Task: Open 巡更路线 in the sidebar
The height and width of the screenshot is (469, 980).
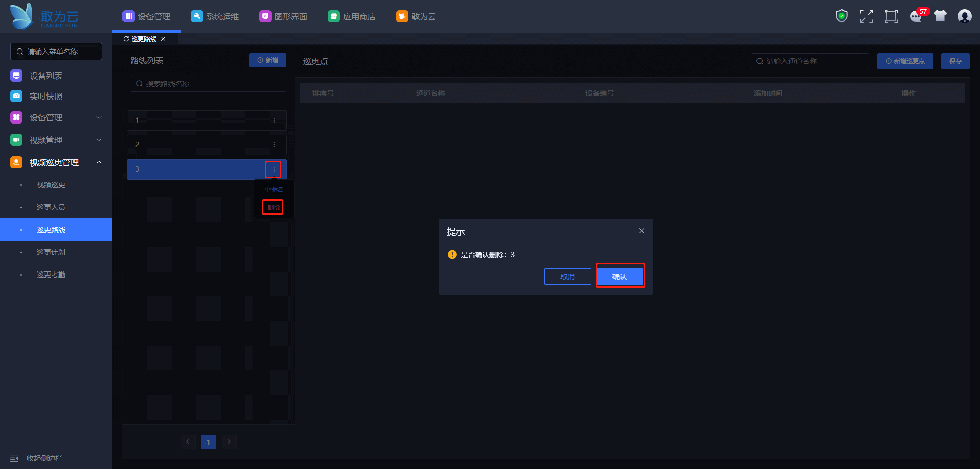Action: (56, 230)
